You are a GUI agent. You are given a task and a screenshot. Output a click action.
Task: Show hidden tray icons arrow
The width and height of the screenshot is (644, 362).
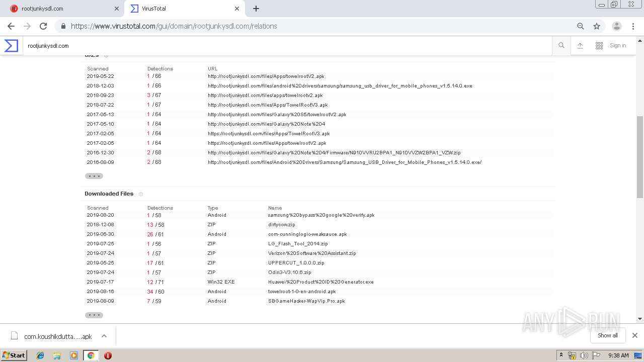pos(561,355)
